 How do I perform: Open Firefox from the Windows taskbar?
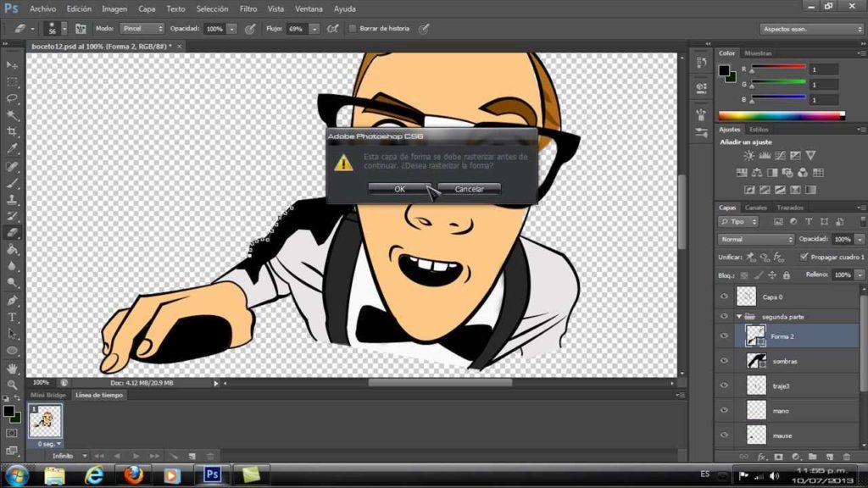(x=133, y=474)
